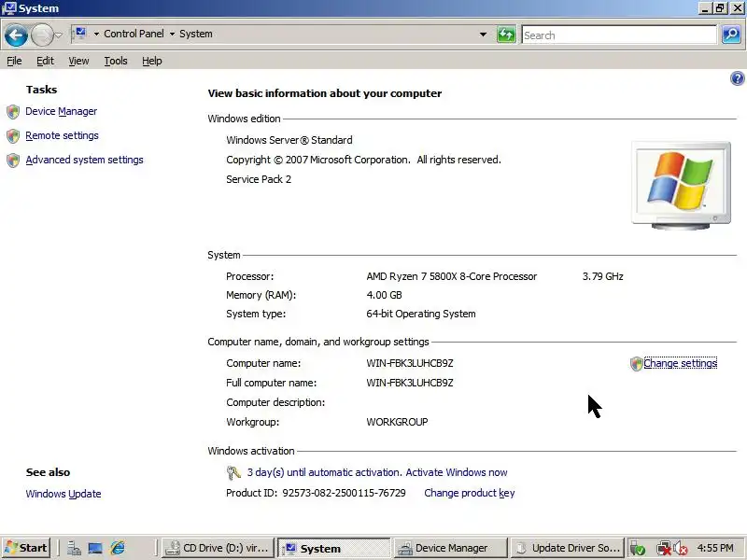Click System window title bar icon
The height and width of the screenshot is (560, 747).
pos(9,8)
